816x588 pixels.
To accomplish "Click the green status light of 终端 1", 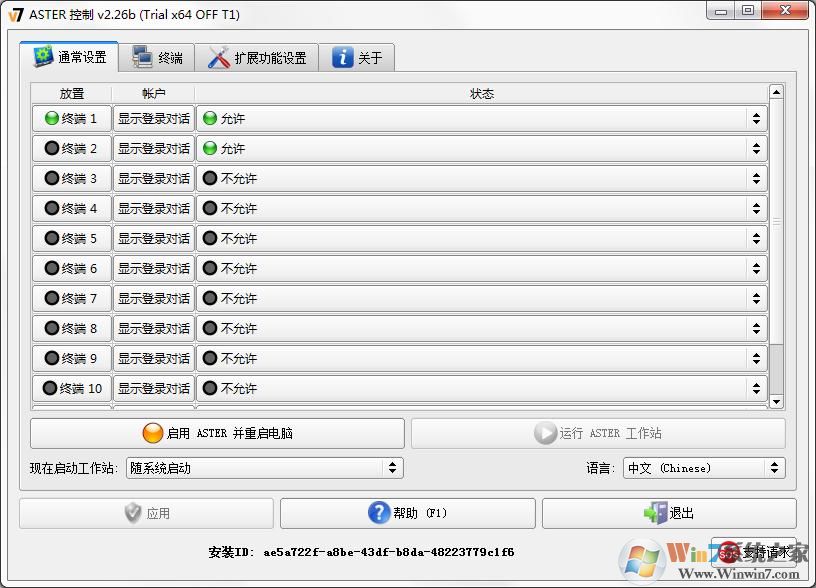I will pos(48,119).
